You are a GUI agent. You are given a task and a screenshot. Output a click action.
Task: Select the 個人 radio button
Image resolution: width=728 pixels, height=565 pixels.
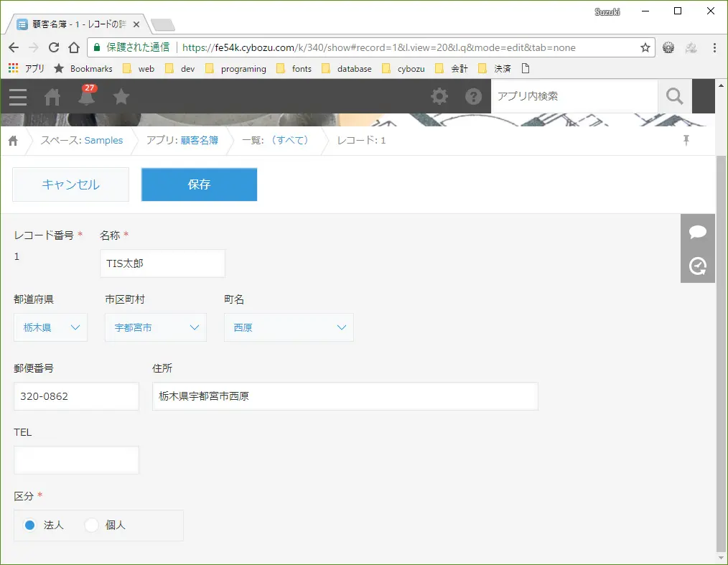[91, 525]
